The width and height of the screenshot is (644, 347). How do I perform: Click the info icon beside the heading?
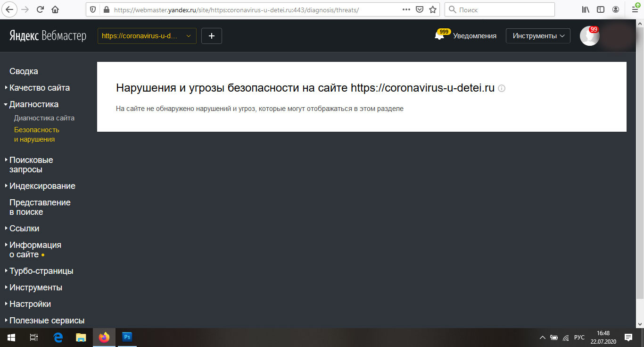pyautogui.click(x=502, y=88)
